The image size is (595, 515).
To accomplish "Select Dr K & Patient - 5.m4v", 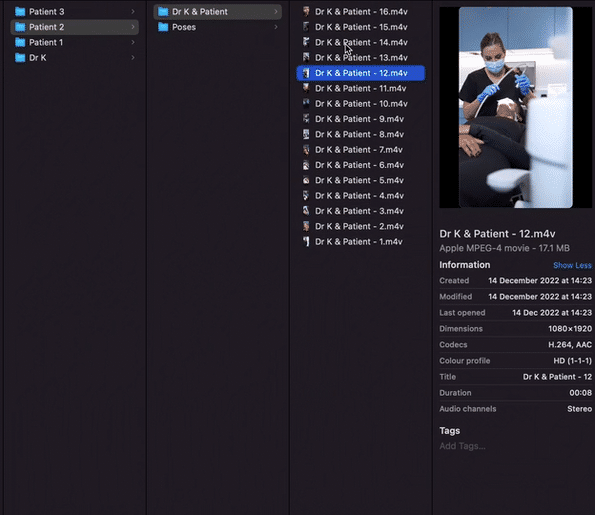I will click(360, 180).
